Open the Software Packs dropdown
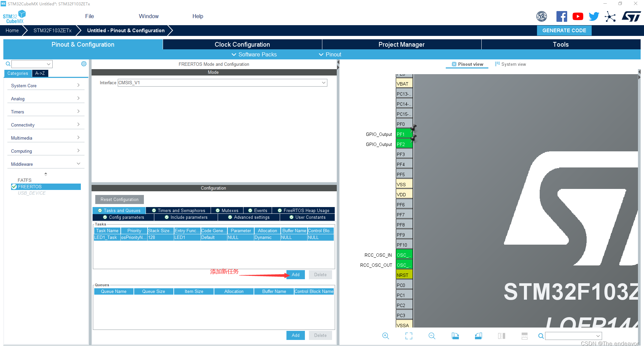 [x=254, y=54]
